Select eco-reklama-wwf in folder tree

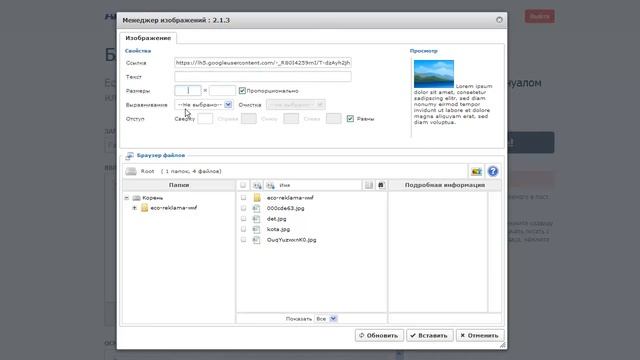point(174,208)
